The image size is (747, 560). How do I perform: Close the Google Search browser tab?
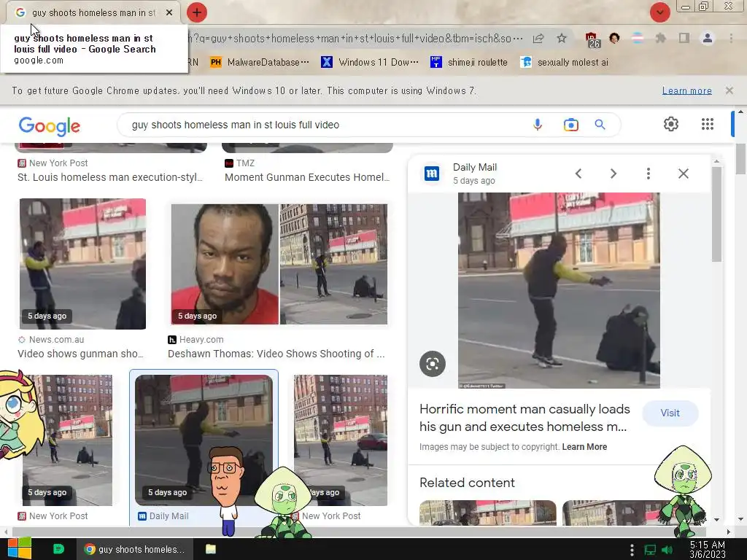tap(169, 12)
